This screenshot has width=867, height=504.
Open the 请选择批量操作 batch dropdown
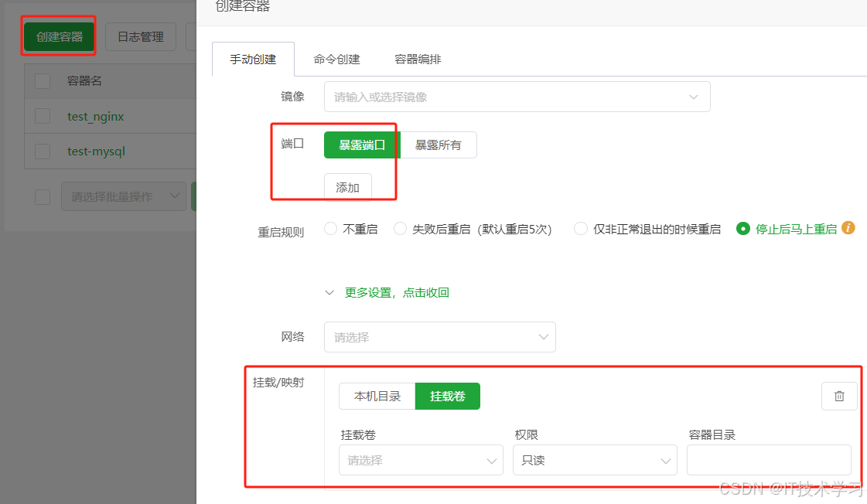[124, 196]
